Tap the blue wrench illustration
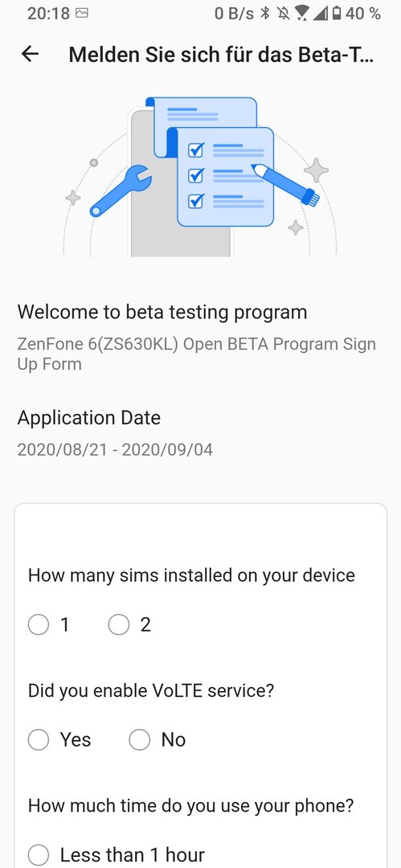Image resolution: width=401 pixels, height=868 pixels. [120, 190]
